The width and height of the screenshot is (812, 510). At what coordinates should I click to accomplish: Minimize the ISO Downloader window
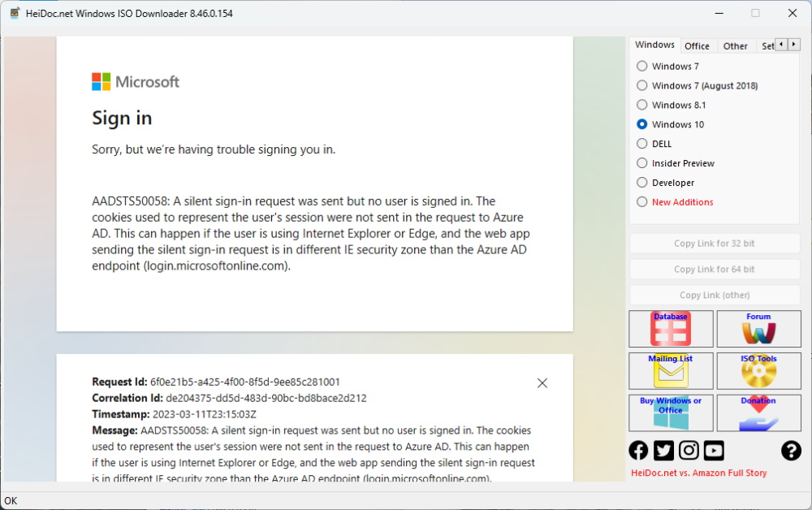pyautogui.click(x=719, y=13)
